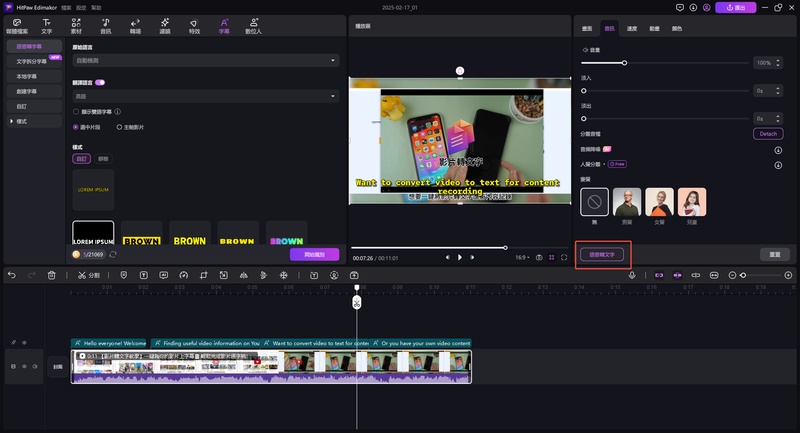Click the fullscreen icon under the player
The height and width of the screenshot is (433, 800).
point(564,258)
